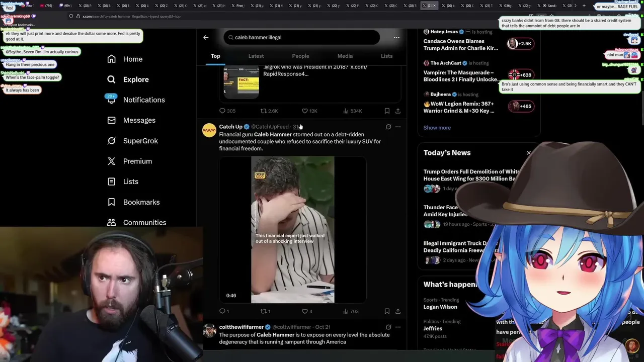Repost the Catch Up post
This screenshot has width=644, height=362.
coord(265,311)
